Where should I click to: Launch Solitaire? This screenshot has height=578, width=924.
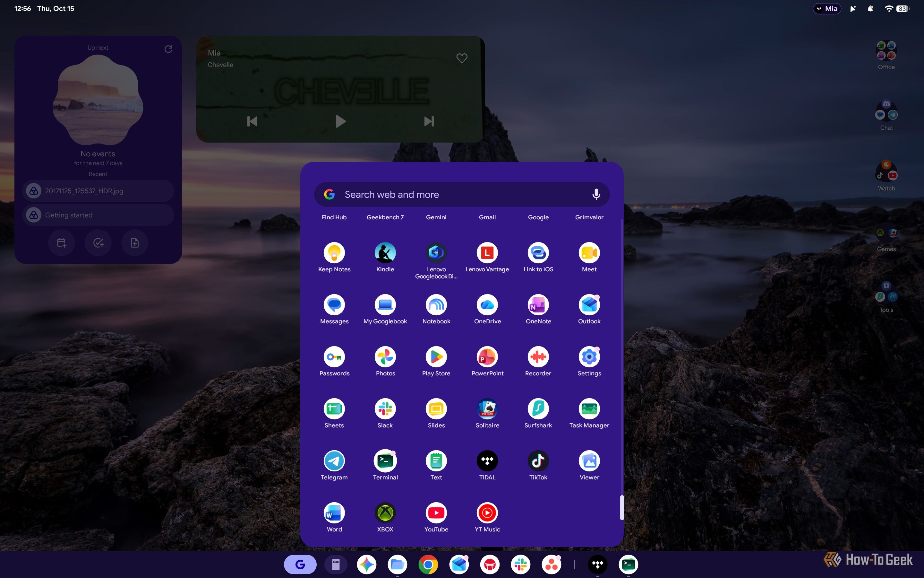tap(487, 409)
